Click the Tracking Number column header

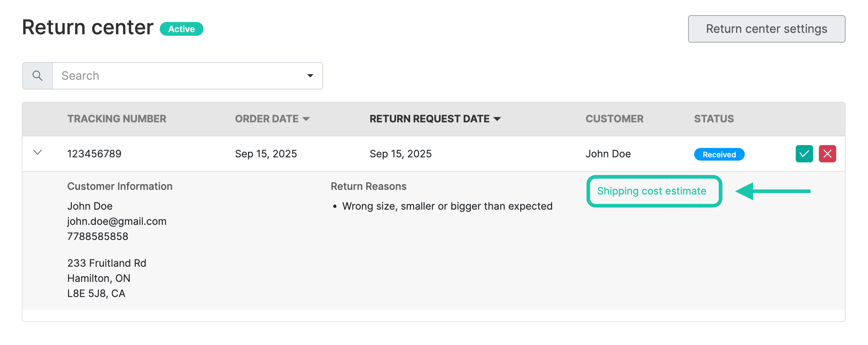click(x=117, y=119)
